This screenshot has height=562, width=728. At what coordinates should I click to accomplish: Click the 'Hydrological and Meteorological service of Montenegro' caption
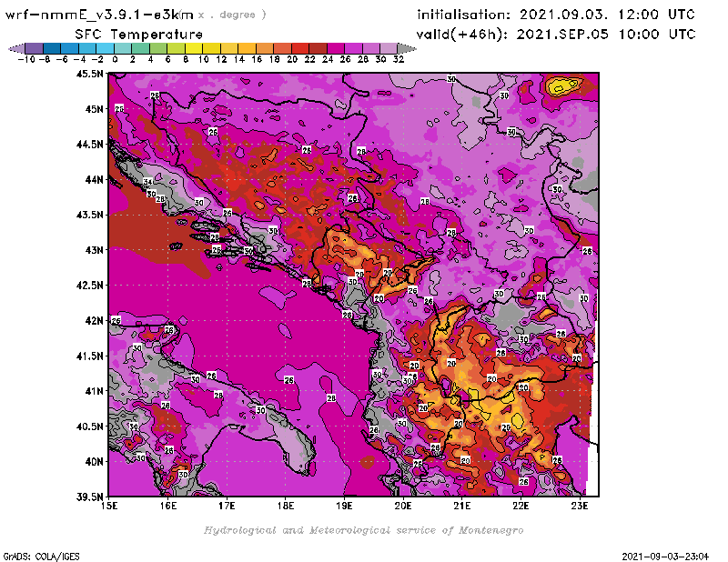click(x=363, y=530)
